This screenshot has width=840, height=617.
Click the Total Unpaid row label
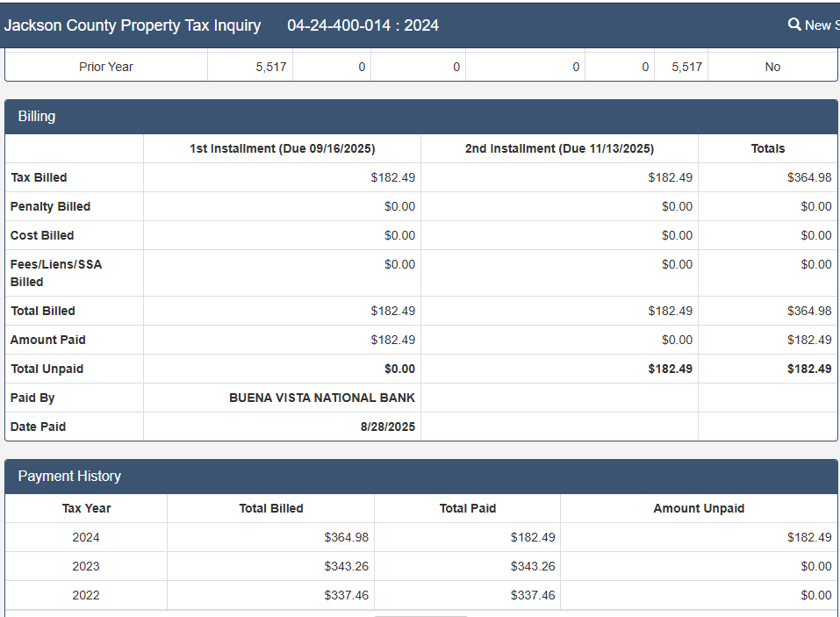47,369
